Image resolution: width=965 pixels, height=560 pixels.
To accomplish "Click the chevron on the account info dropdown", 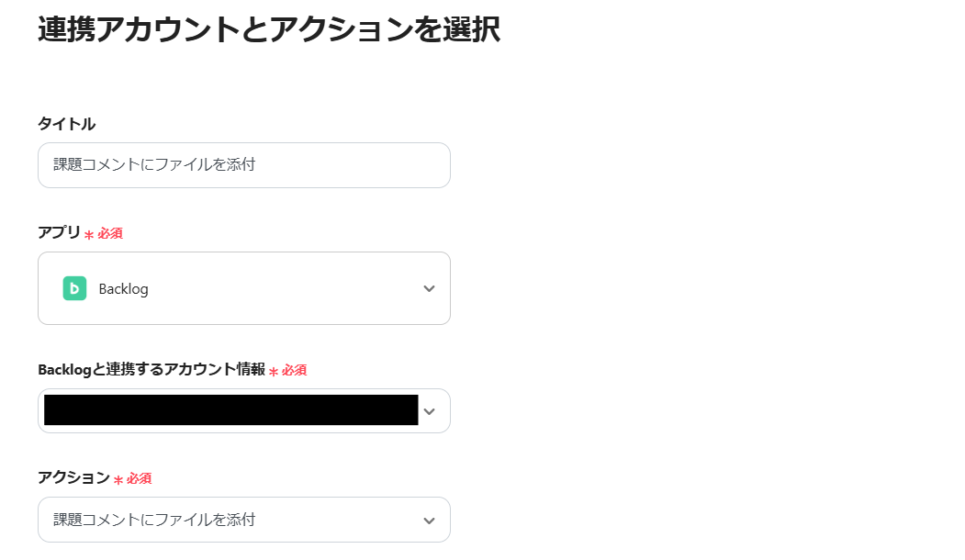I will click(428, 410).
